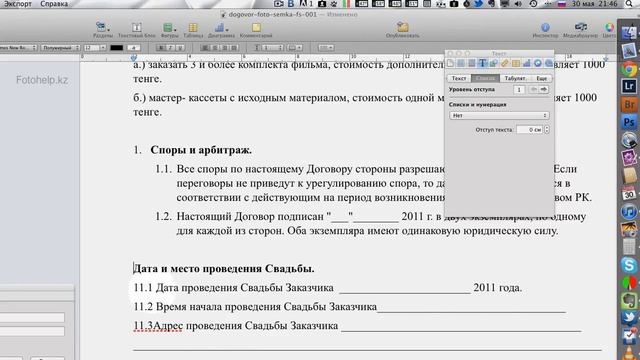Open the font style Полужирный dropdown
640x360 pixels.
click(x=60, y=48)
